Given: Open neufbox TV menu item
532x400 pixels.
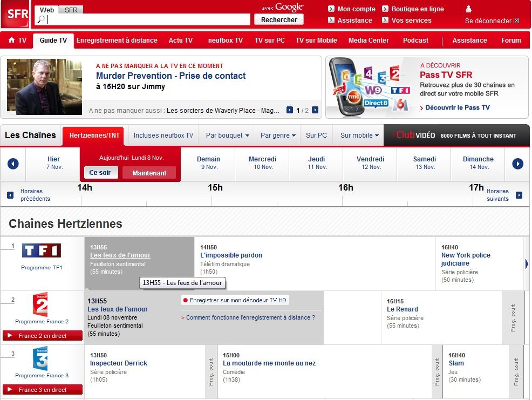Looking at the screenshot, I should (x=226, y=40).
